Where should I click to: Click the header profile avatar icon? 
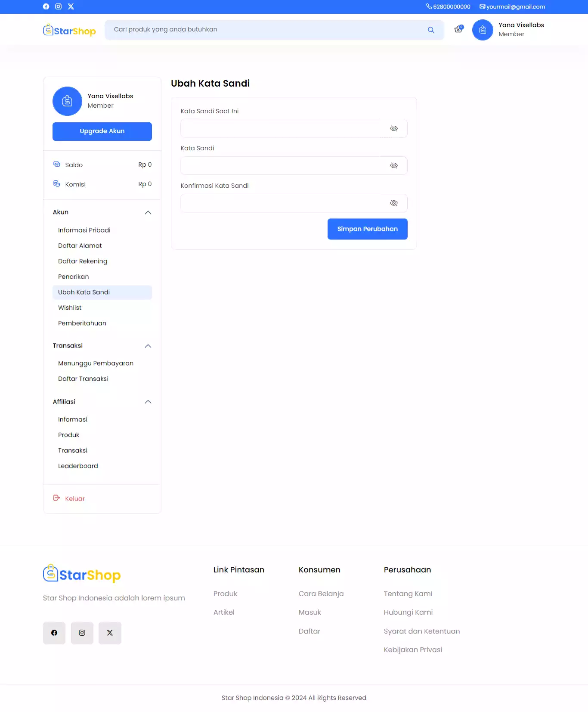point(483,30)
